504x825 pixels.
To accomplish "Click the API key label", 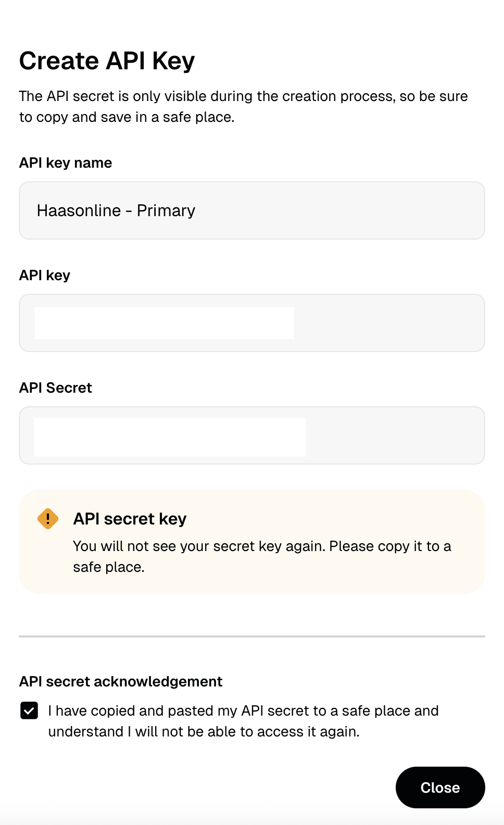I will pyautogui.click(x=45, y=275).
